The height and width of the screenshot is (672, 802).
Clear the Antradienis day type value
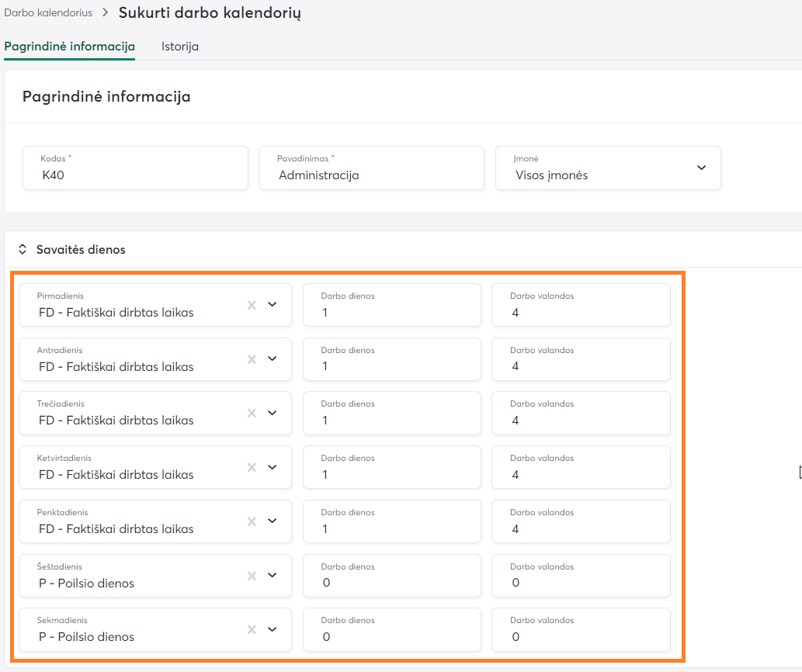[x=252, y=359]
